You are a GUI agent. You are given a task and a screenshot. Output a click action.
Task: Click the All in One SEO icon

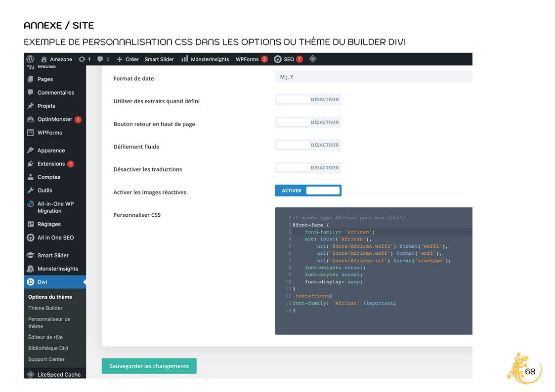pos(31,237)
